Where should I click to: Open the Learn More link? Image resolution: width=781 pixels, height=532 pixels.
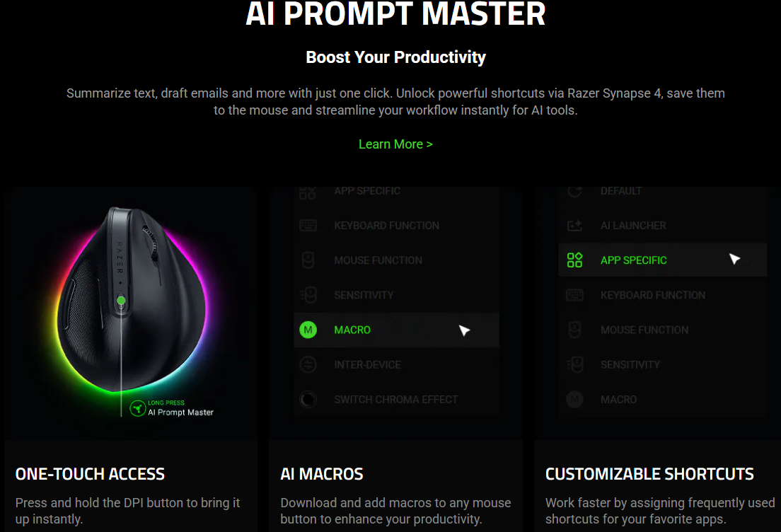point(395,144)
